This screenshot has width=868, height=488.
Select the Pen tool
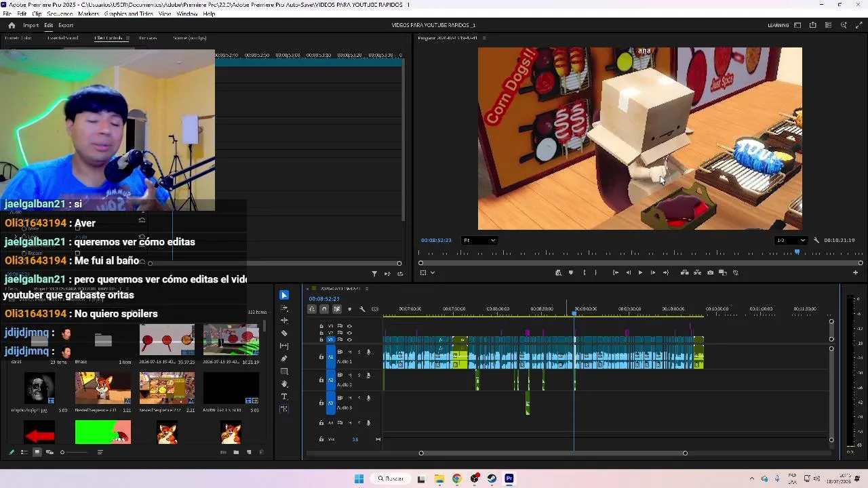[x=284, y=359]
